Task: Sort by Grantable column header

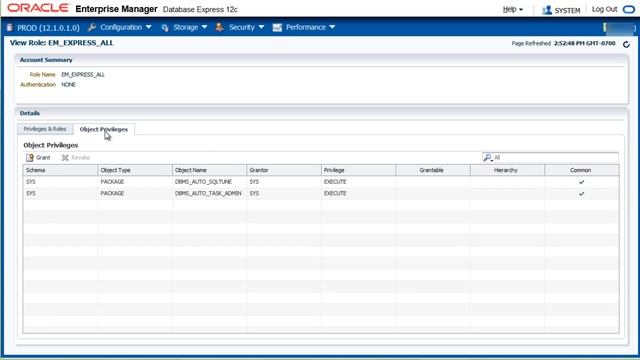Action: (x=433, y=170)
